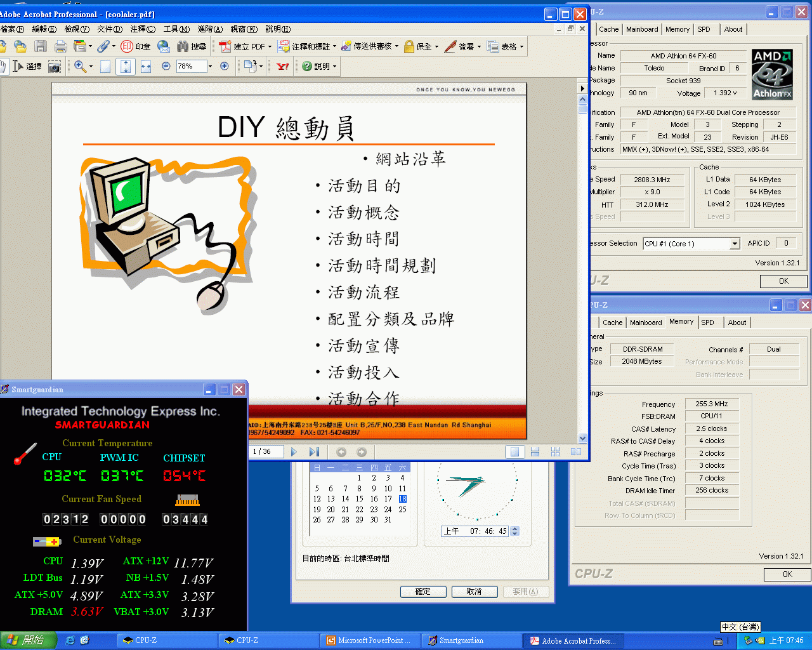812x650 pixels.
Task: Open 保全 security dropdown
Action: tap(422, 46)
